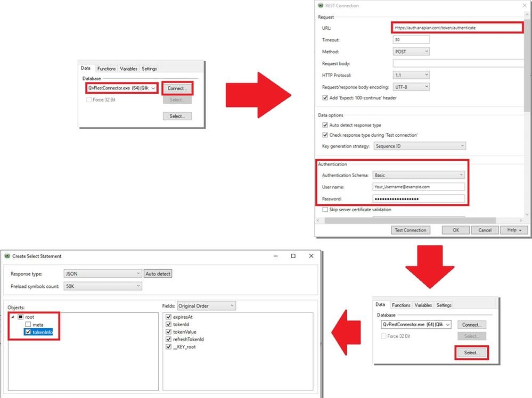Open the HTTP Protocol 1.1 dropdown
The height and width of the screenshot is (398, 532).
pyautogui.click(x=411, y=75)
